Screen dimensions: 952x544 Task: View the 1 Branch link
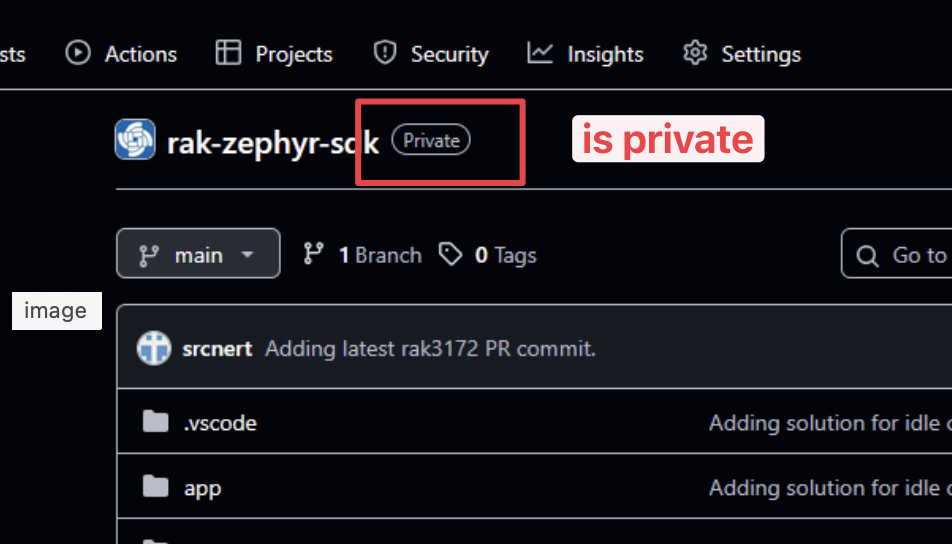point(379,255)
